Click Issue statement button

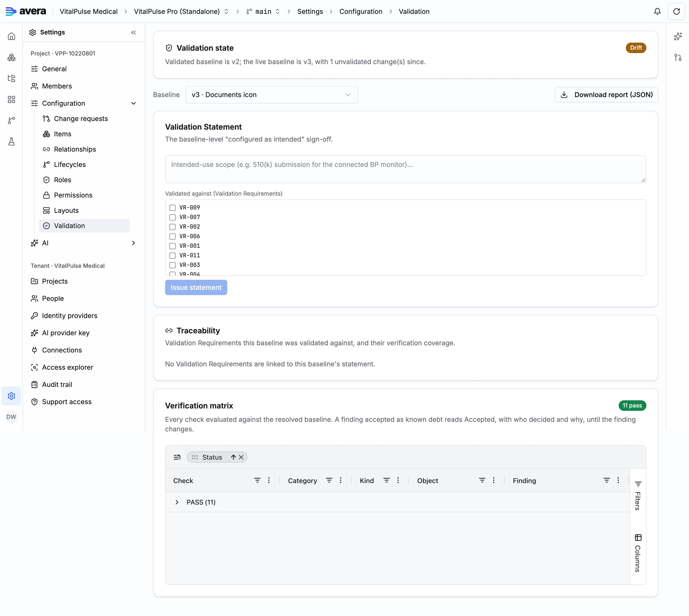(196, 287)
